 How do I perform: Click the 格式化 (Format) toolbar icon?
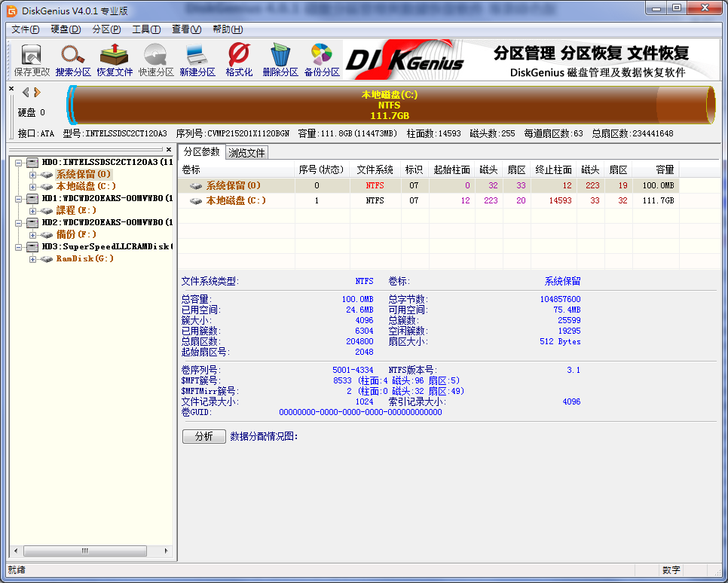point(239,60)
